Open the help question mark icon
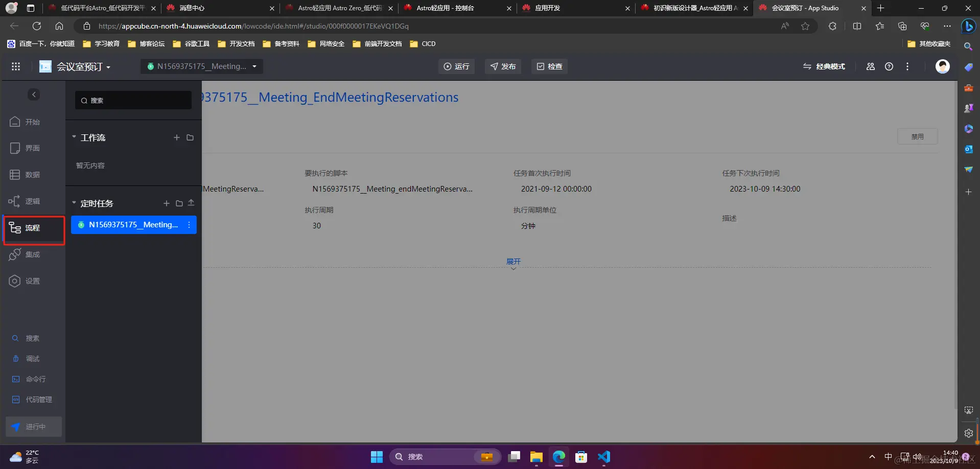This screenshot has height=469, width=980. click(x=889, y=66)
